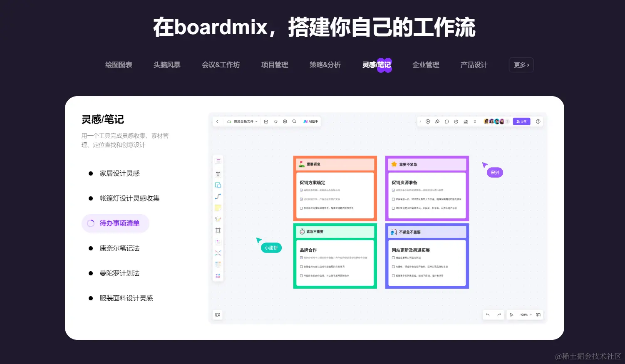The height and width of the screenshot is (364, 625).
Task: Select the Pen drawing tool
Action: coord(218,219)
